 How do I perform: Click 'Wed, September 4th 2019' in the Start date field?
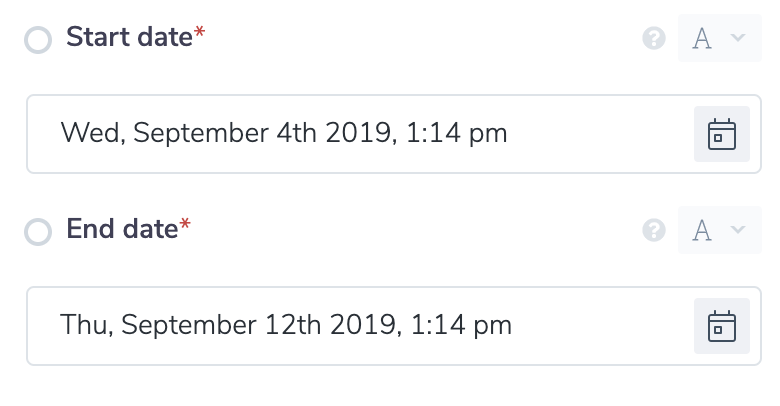point(225,133)
